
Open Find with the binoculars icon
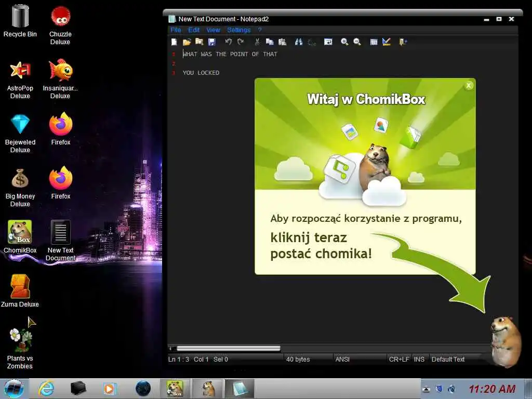coord(299,42)
